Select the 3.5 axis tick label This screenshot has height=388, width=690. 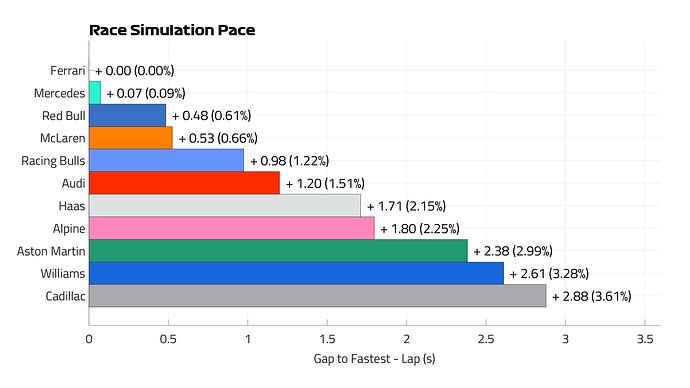click(x=645, y=339)
